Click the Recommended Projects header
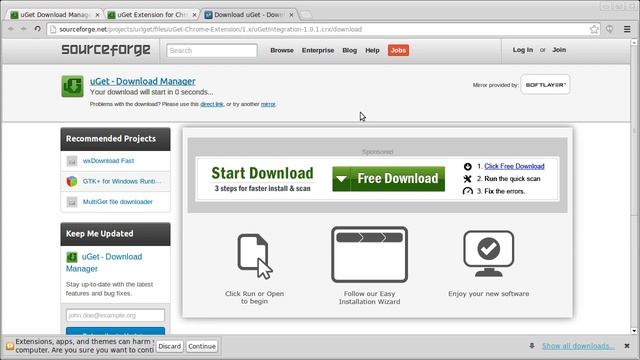640x360 pixels. coord(116,139)
